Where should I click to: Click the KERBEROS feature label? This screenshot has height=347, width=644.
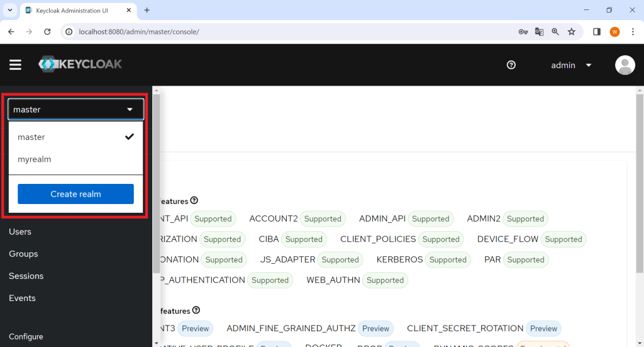pos(399,260)
